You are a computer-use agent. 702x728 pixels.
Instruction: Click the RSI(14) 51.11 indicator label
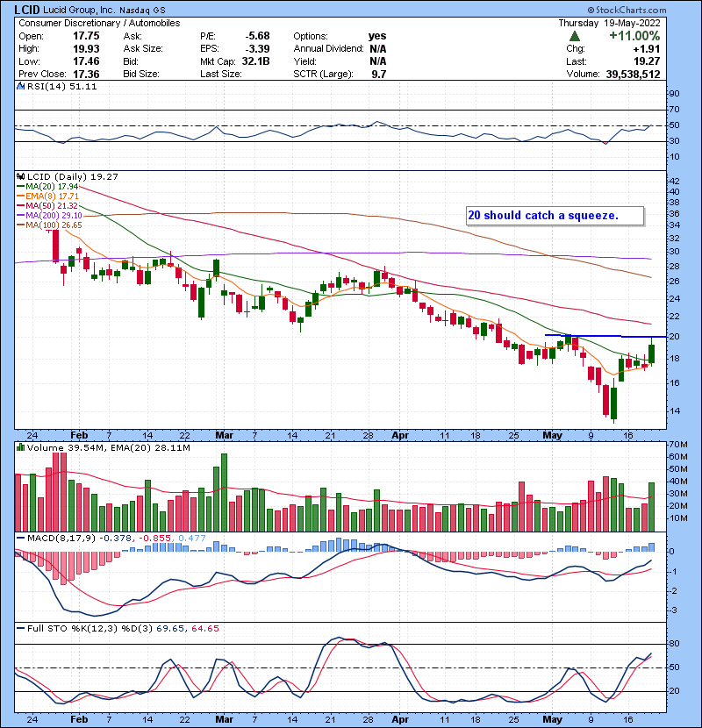pyautogui.click(x=61, y=86)
